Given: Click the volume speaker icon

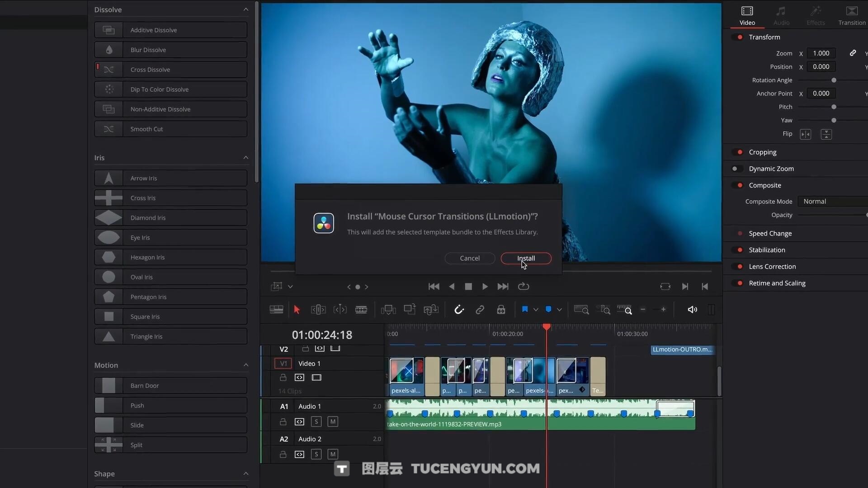Looking at the screenshot, I should (x=692, y=310).
